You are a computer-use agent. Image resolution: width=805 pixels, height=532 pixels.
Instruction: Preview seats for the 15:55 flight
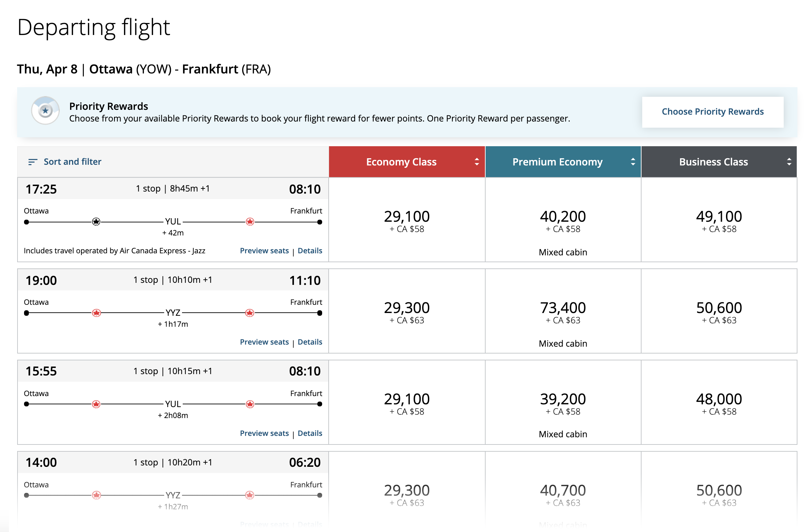264,433
